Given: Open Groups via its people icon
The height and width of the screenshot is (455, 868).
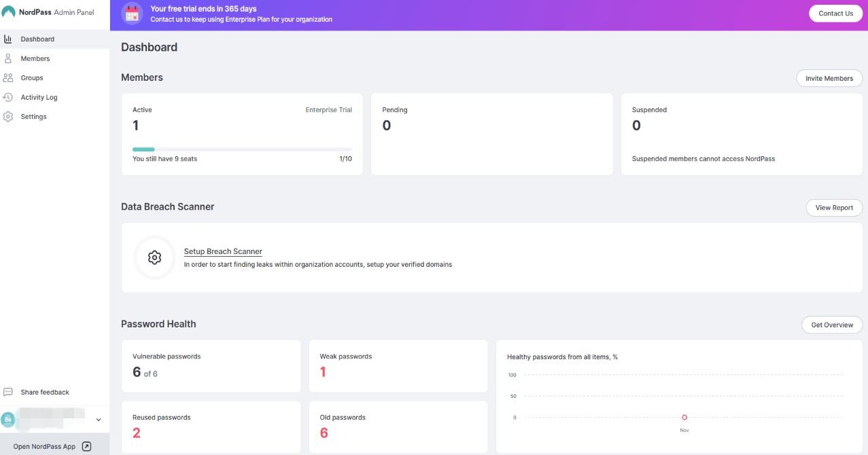Looking at the screenshot, I should pyautogui.click(x=7, y=77).
